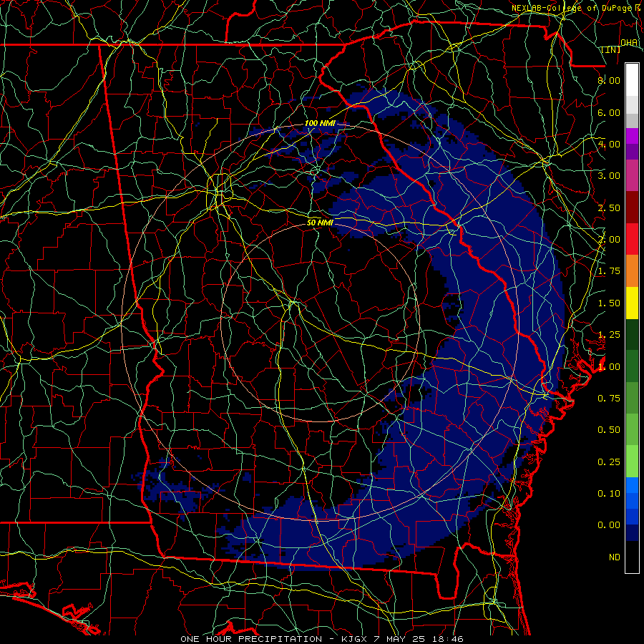Click the 0.00 legend value
644x644 pixels.
tap(609, 525)
